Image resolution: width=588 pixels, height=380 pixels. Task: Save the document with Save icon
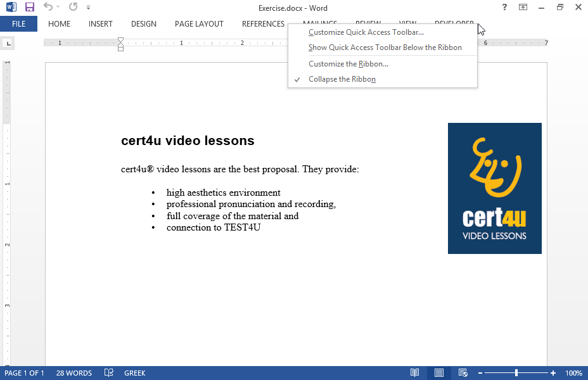point(29,7)
